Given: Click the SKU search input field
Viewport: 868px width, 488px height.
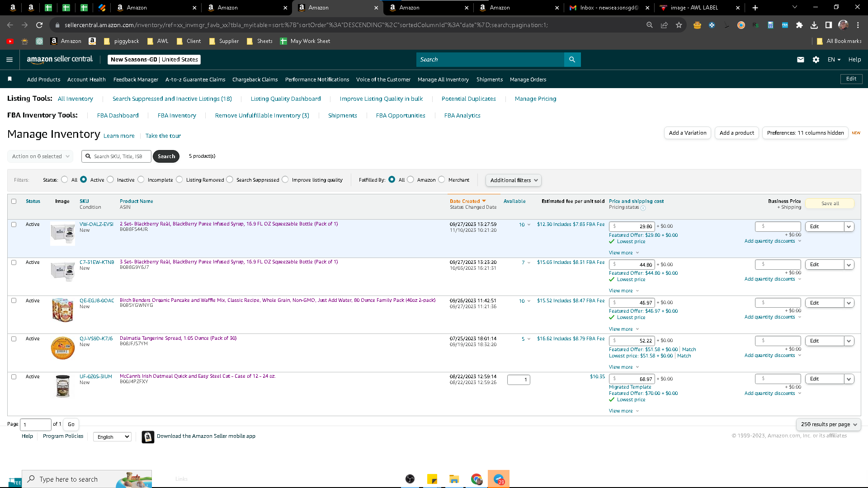Looking at the screenshot, I should (116, 156).
